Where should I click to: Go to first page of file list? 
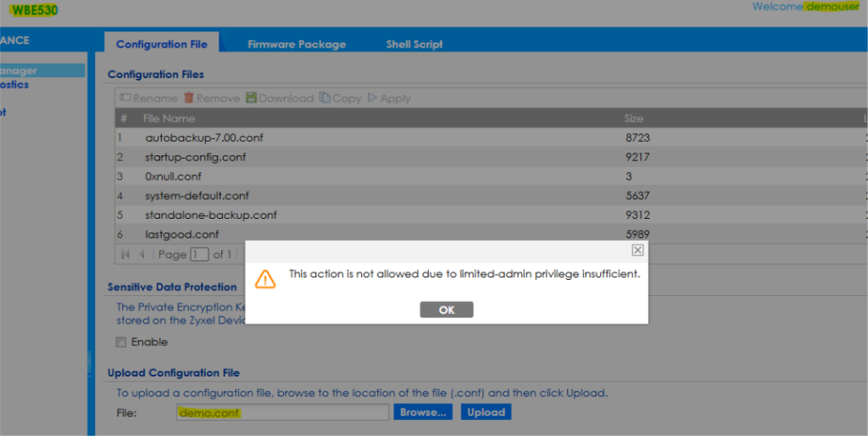tap(126, 254)
